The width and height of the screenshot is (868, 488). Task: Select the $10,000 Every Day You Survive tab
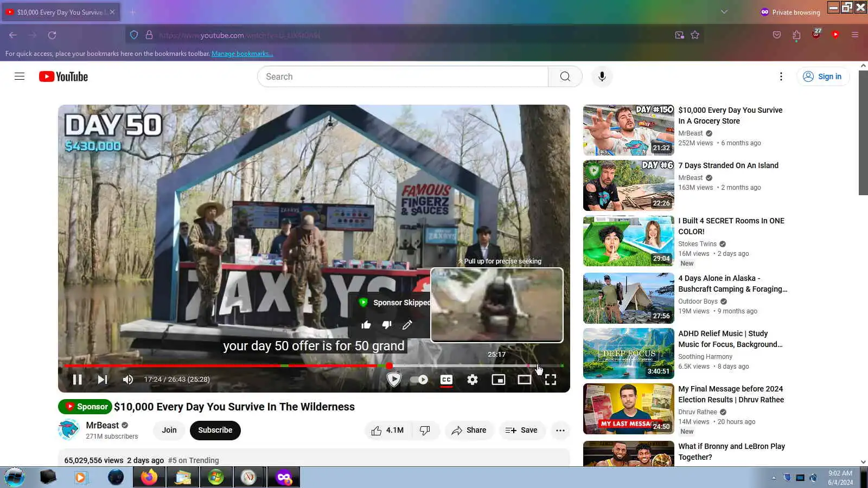click(61, 12)
